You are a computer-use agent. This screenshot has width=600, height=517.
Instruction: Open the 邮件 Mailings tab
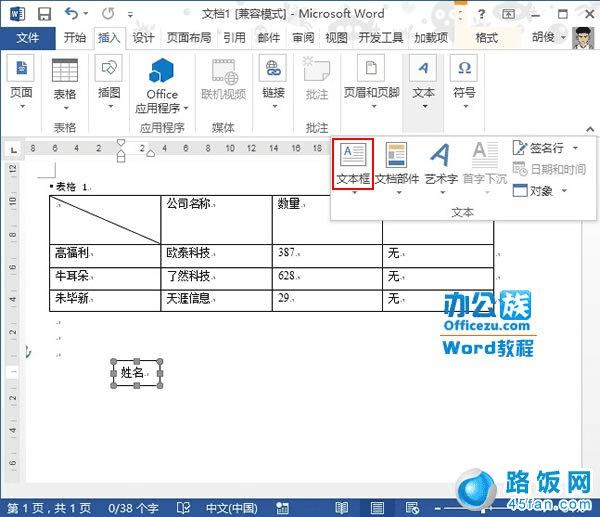click(269, 38)
